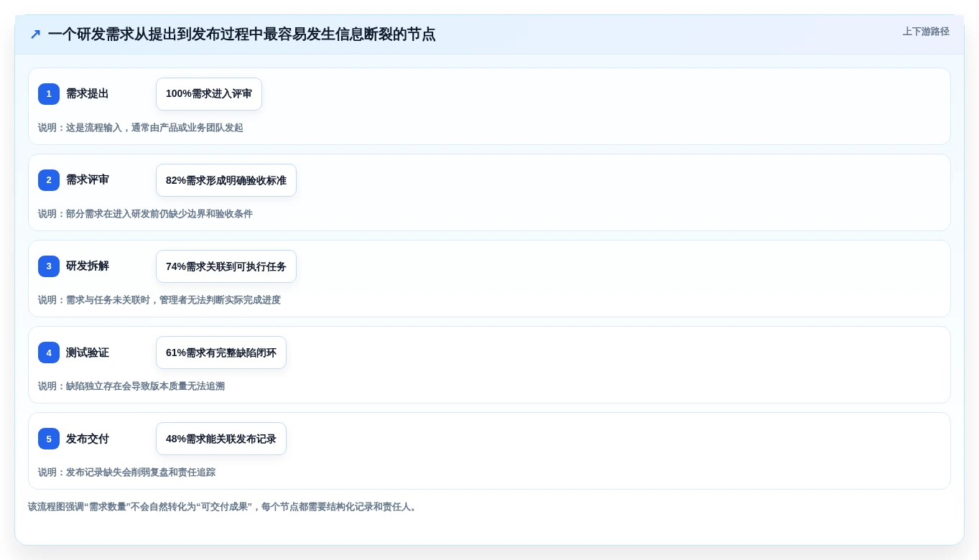
Task: Select the 需求提出 step name
Action: (x=88, y=94)
